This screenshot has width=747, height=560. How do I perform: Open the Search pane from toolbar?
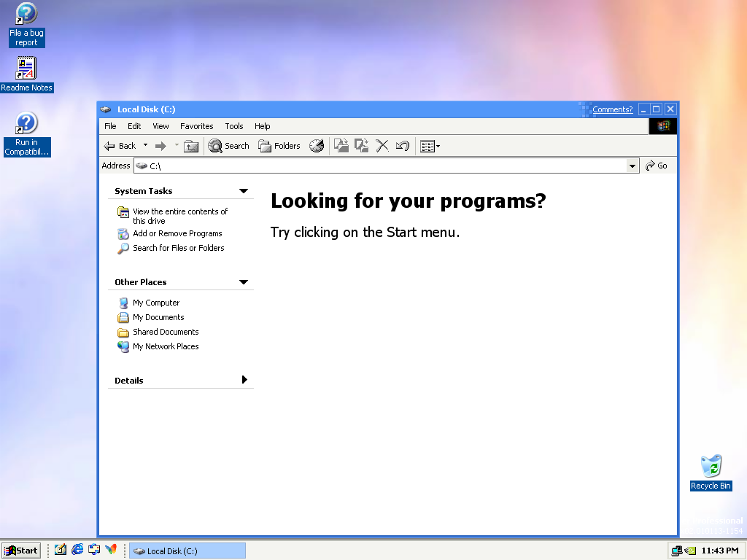[228, 146]
